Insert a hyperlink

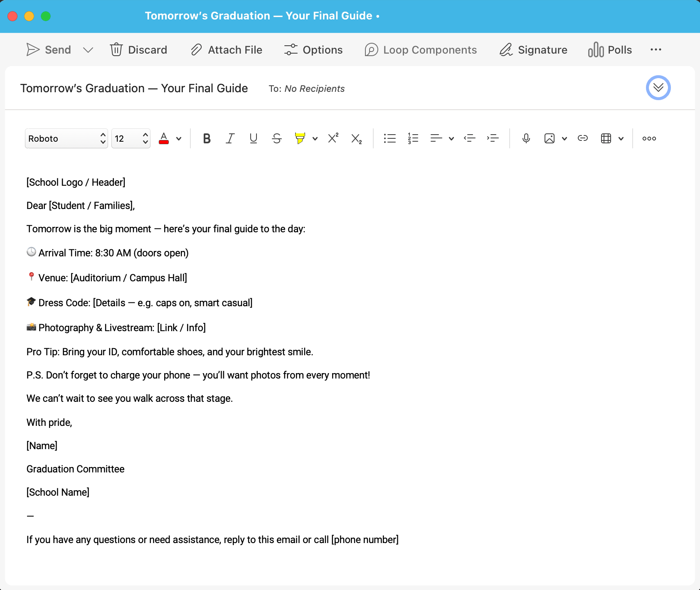583,138
